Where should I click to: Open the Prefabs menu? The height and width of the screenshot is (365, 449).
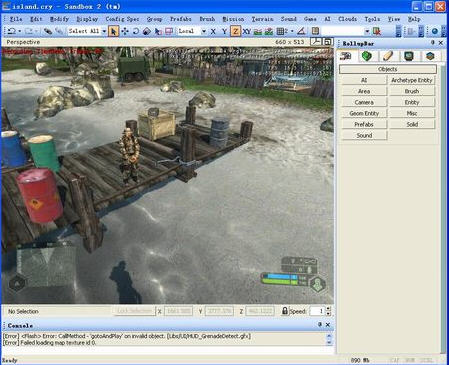tap(181, 19)
